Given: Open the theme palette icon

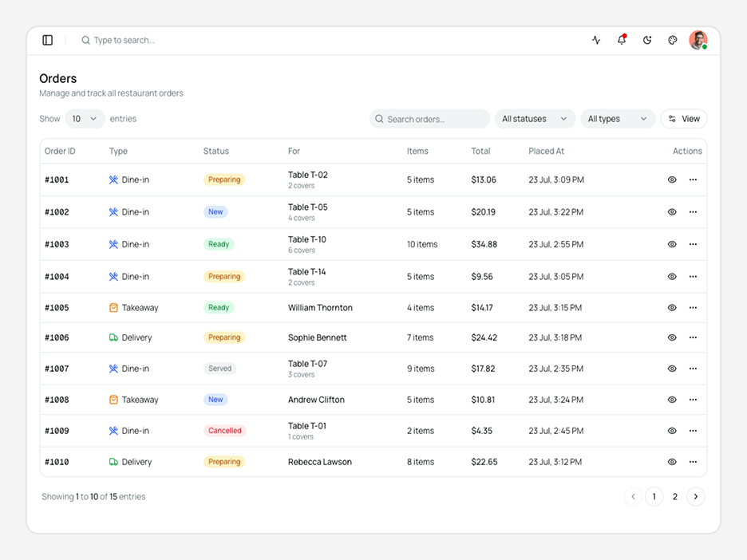Looking at the screenshot, I should (672, 40).
